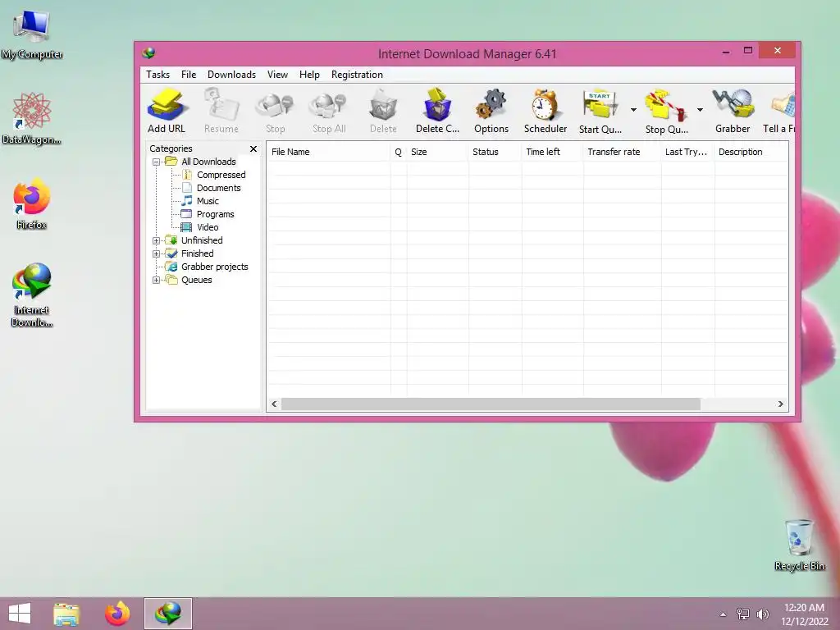Click the Delete toolbar icon
The width and height of the screenshot is (840, 630).
tap(383, 112)
